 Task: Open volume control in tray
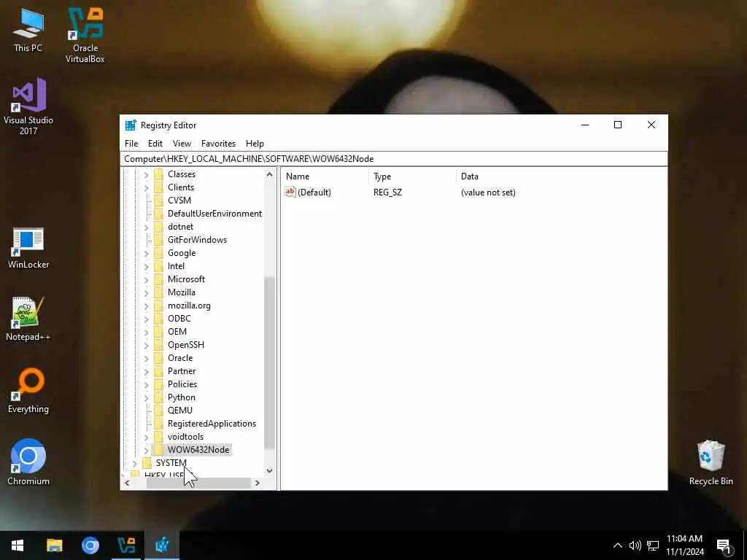(x=635, y=545)
